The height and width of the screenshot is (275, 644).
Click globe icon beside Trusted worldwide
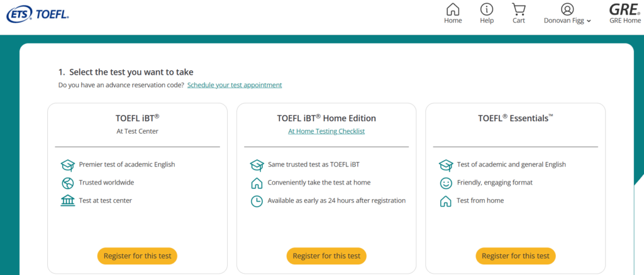tap(67, 183)
